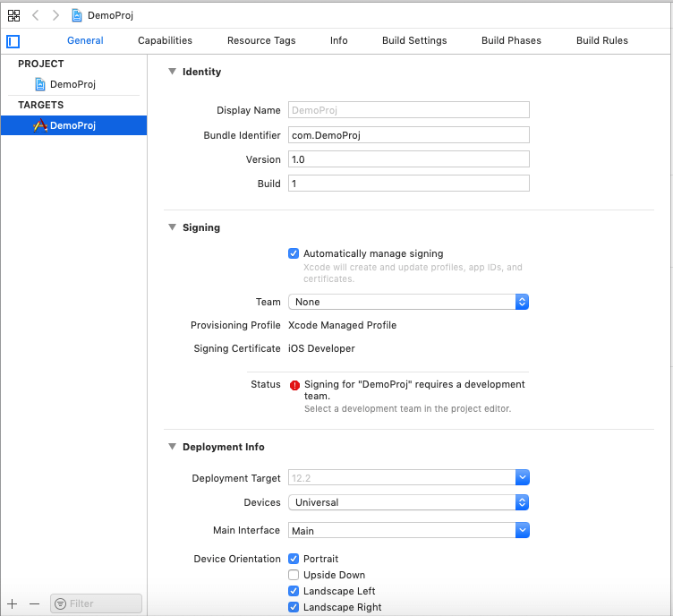Open the Build Rules tab
Screen dimensions: 673x616
coord(601,40)
